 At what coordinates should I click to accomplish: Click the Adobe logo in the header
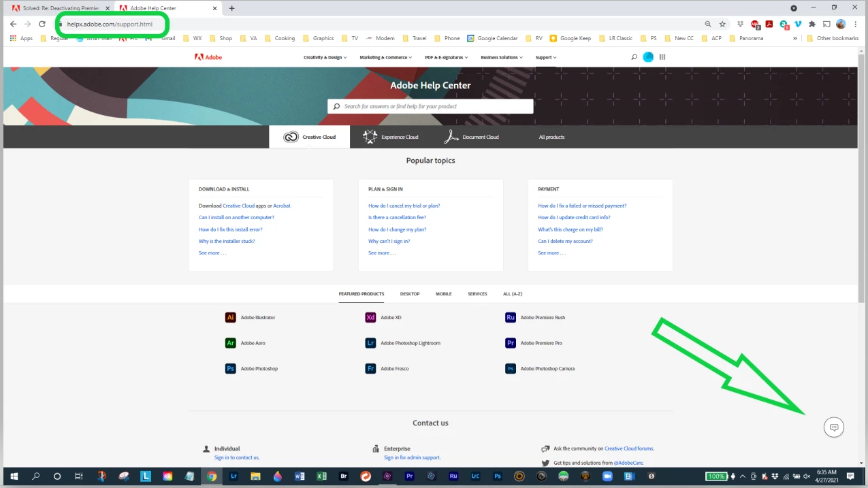click(208, 57)
